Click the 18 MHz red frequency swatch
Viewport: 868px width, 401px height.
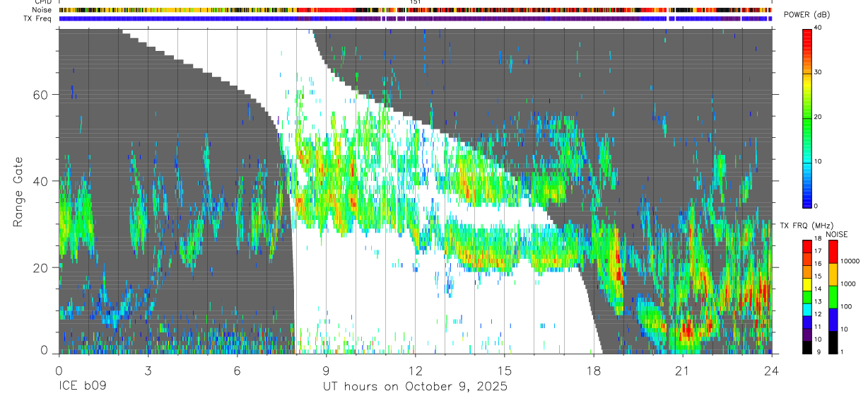(x=807, y=245)
